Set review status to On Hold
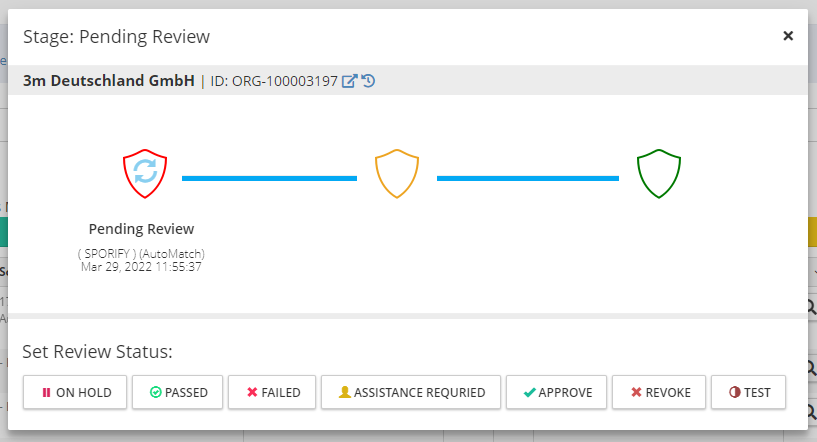The width and height of the screenshot is (817, 442). click(76, 392)
